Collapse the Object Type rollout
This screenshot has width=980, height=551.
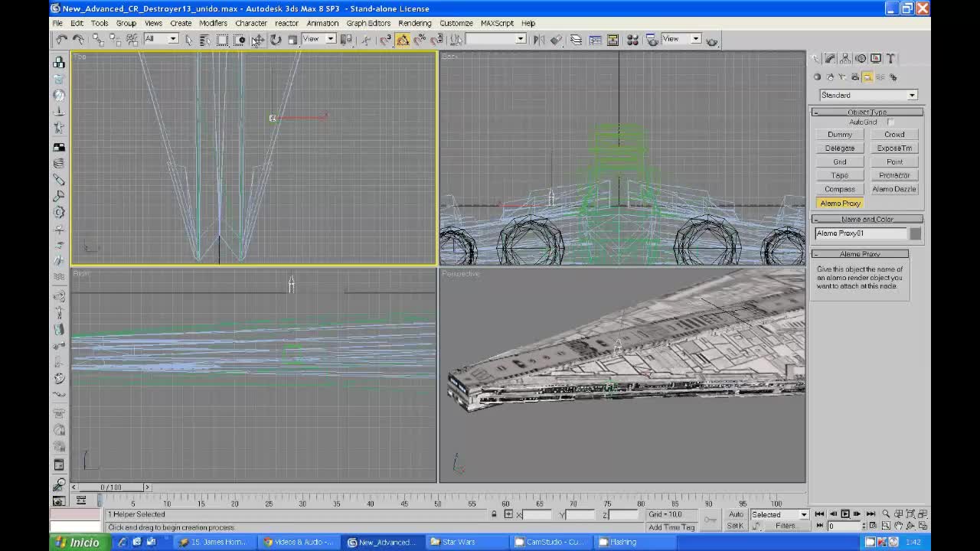[867, 112]
